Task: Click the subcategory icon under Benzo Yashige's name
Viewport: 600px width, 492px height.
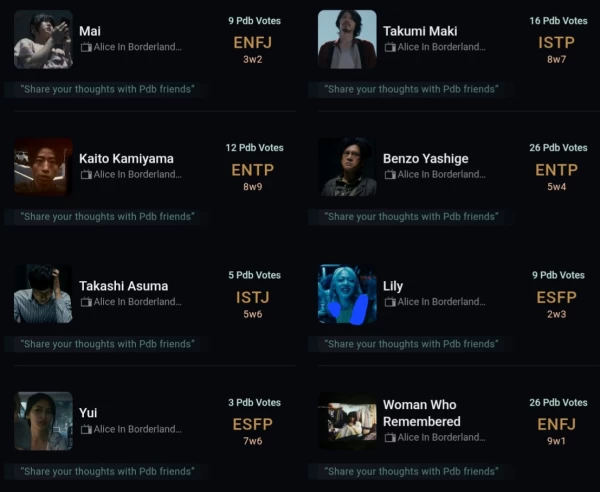Action: click(389, 175)
